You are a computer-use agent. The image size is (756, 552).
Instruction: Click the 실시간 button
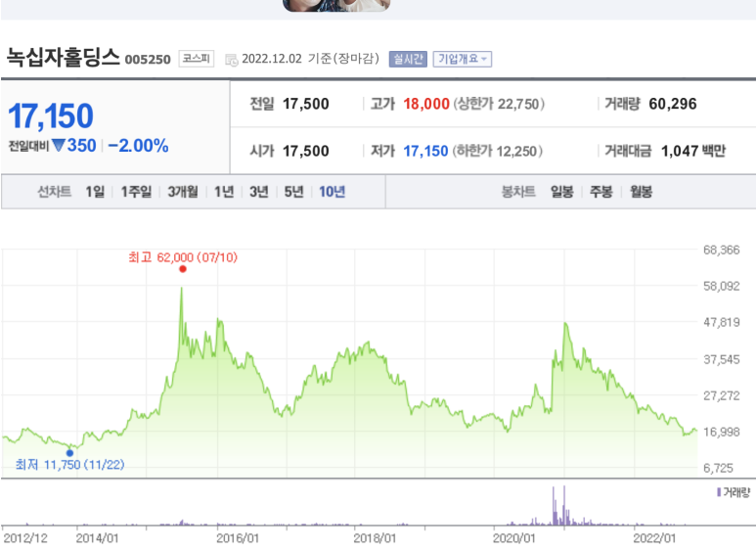click(408, 59)
